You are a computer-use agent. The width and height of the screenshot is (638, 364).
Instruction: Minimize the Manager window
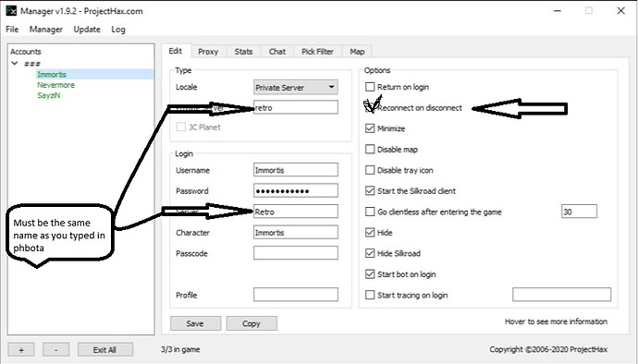[558, 11]
